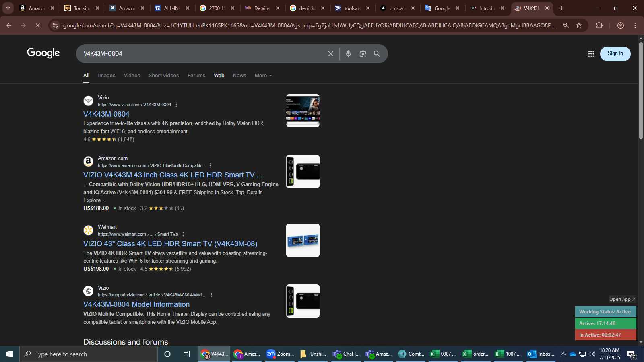The height and width of the screenshot is (362, 644).
Task: Open Chrome extensions menu
Action: 599,25
